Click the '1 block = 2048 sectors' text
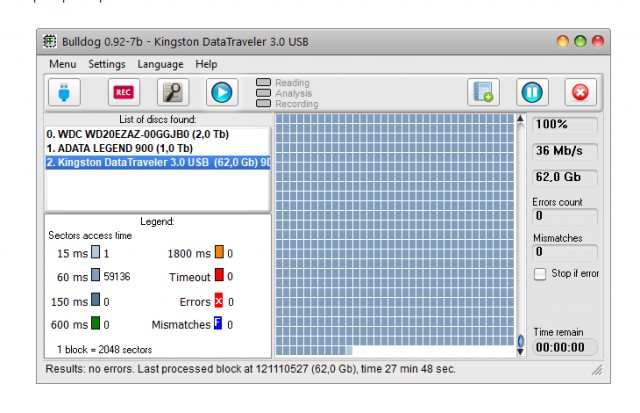Image resolution: width=640 pixels, height=413 pixels. pyautogui.click(x=104, y=350)
